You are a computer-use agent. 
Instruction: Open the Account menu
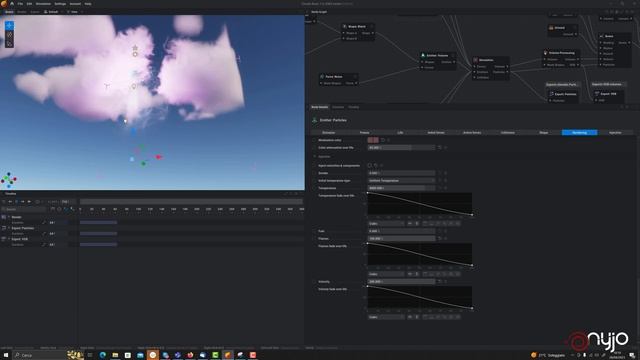75,4
